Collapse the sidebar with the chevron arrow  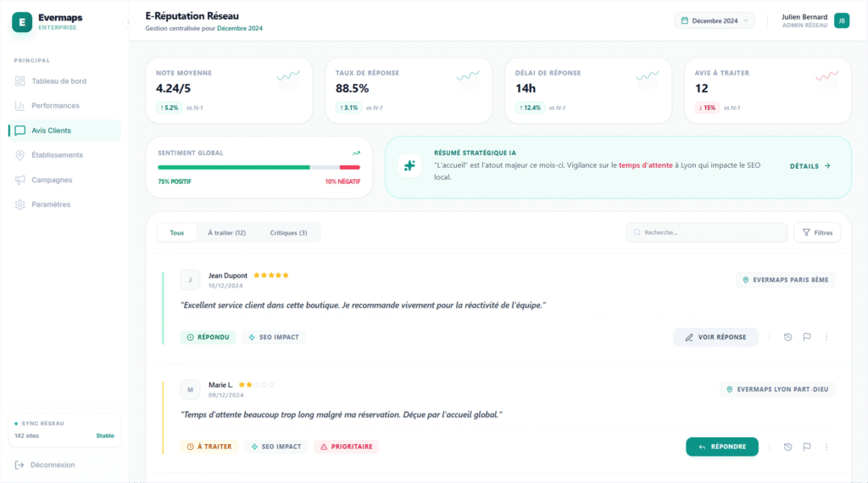[129, 22]
